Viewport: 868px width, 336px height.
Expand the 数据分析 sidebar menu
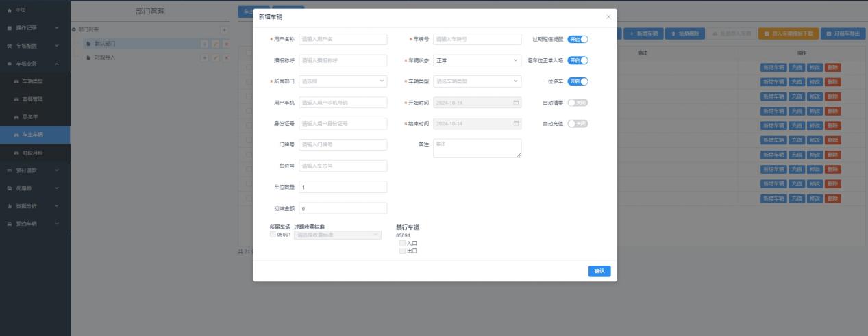35,206
